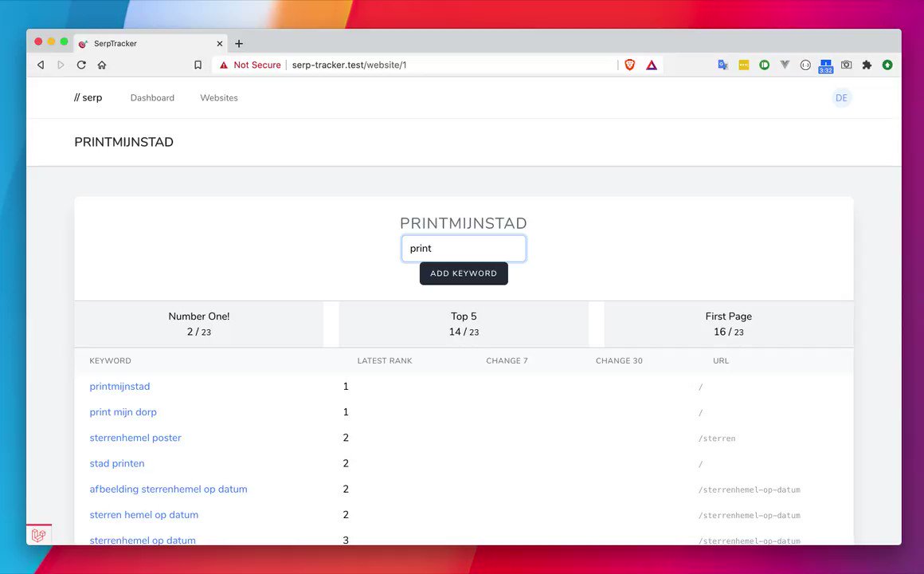Click the rank value for 'sterrenhemel poster'
Image resolution: width=924 pixels, height=574 pixels.
pos(346,438)
